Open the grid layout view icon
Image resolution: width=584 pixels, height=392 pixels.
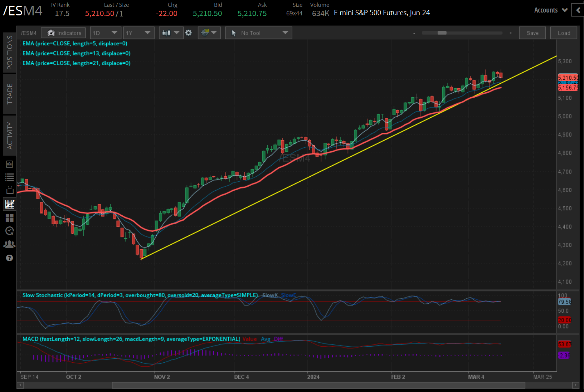click(10, 217)
